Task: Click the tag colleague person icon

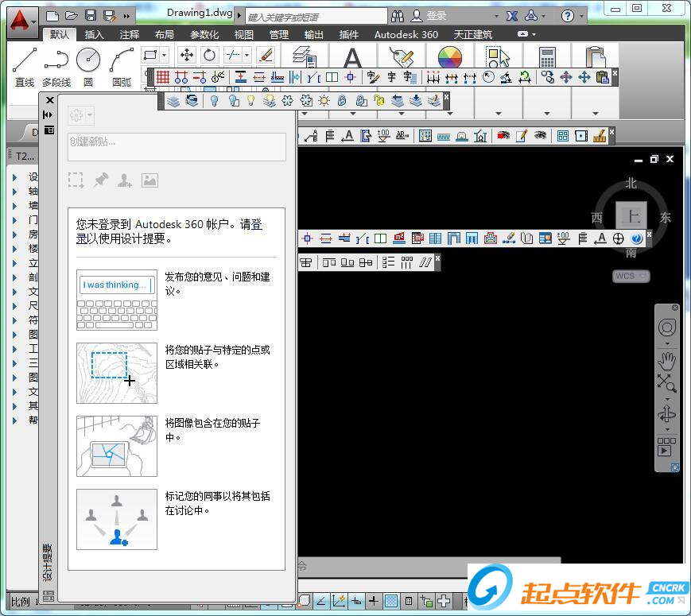Action: coord(125,180)
